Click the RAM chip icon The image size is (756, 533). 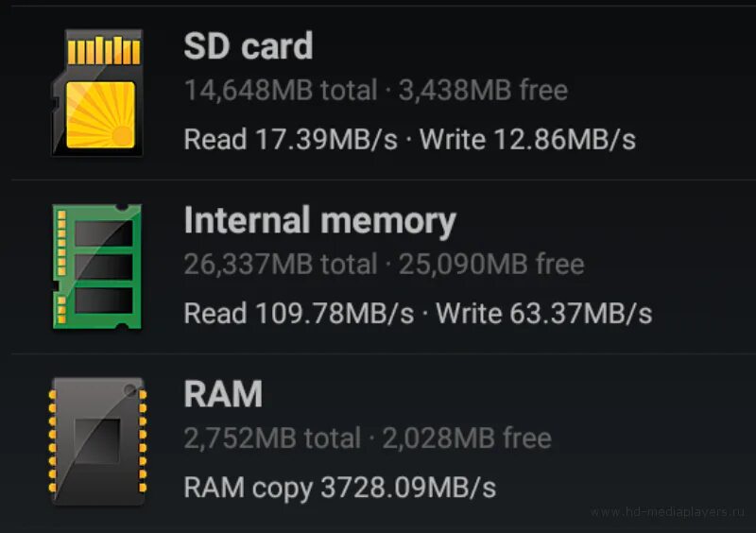point(96,440)
